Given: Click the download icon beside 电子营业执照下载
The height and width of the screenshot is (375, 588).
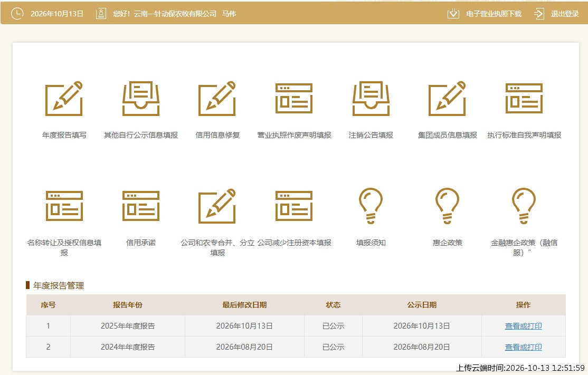Looking at the screenshot, I should coord(453,14).
